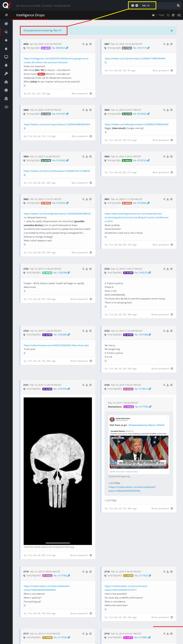Open the dbongino tweet link
Image resolution: width=183 pixels, height=644 pixels.
136,124
